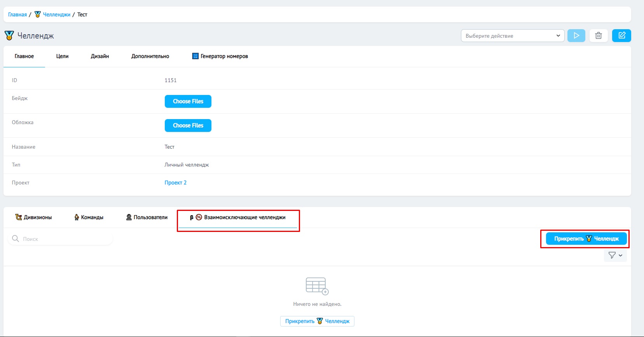The height and width of the screenshot is (337, 644).
Task: Expand the Выберите действие dropdown
Action: point(512,36)
